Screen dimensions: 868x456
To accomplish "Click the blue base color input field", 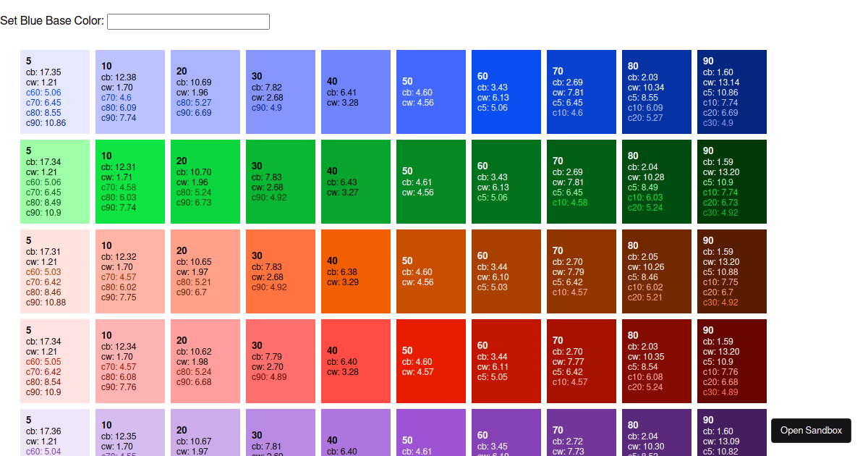I will click(187, 21).
